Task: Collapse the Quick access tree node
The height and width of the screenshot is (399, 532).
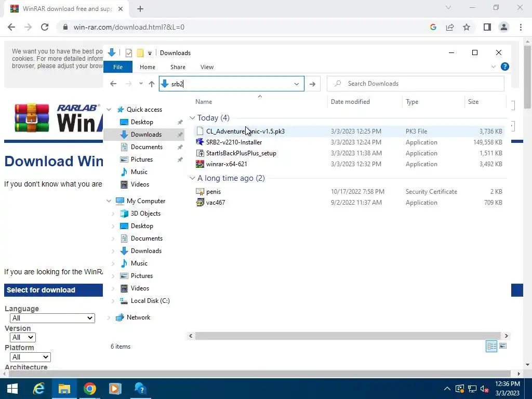Action: tap(109, 110)
